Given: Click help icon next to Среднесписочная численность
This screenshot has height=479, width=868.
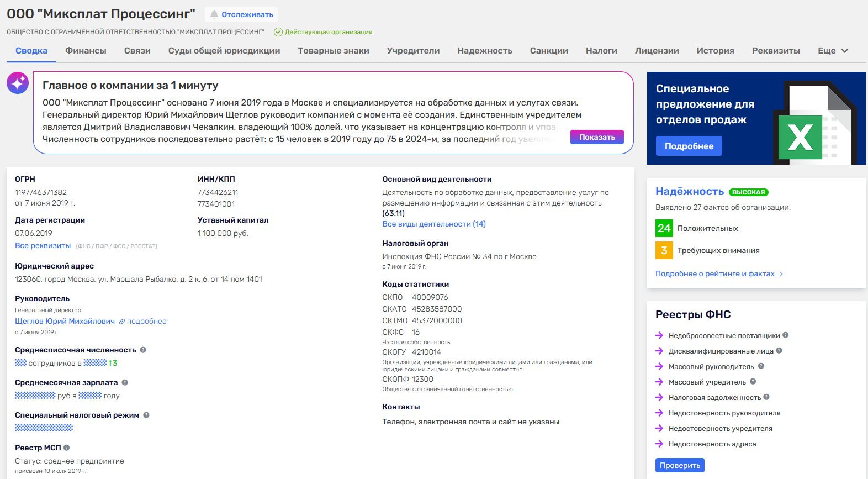Looking at the screenshot, I should pyautogui.click(x=143, y=350).
